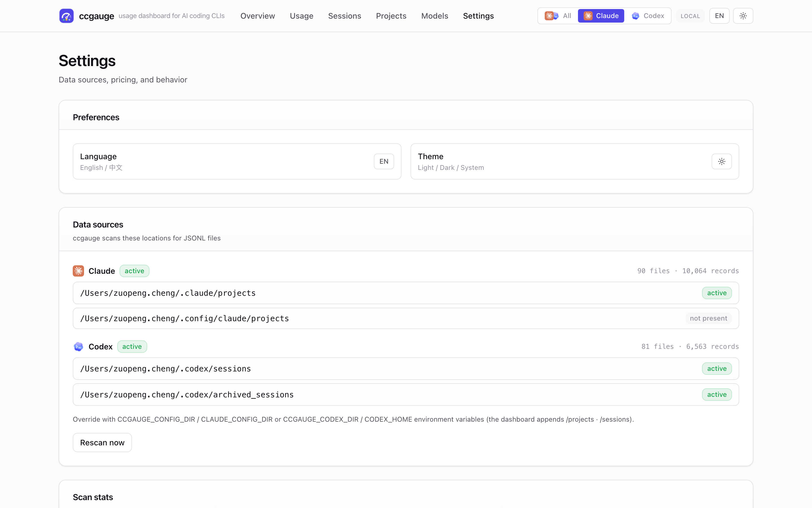Screen dimensions: 812x508
Task: Click active badge on .codex/sessions row
Action: point(717,369)
